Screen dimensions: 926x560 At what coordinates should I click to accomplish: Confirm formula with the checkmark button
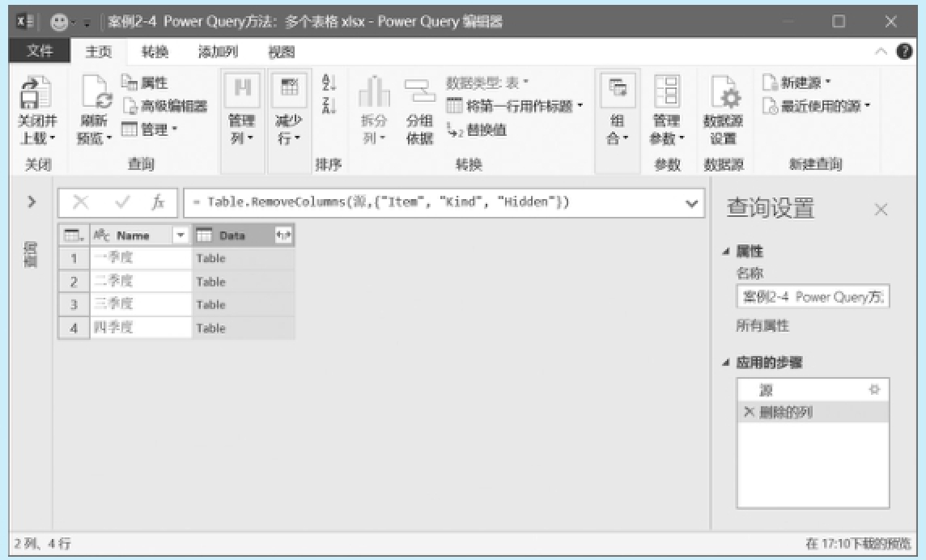[122, 203]
